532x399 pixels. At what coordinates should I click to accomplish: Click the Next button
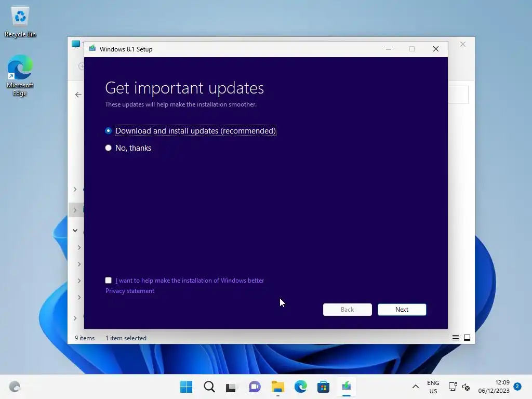tap(402, 310)
